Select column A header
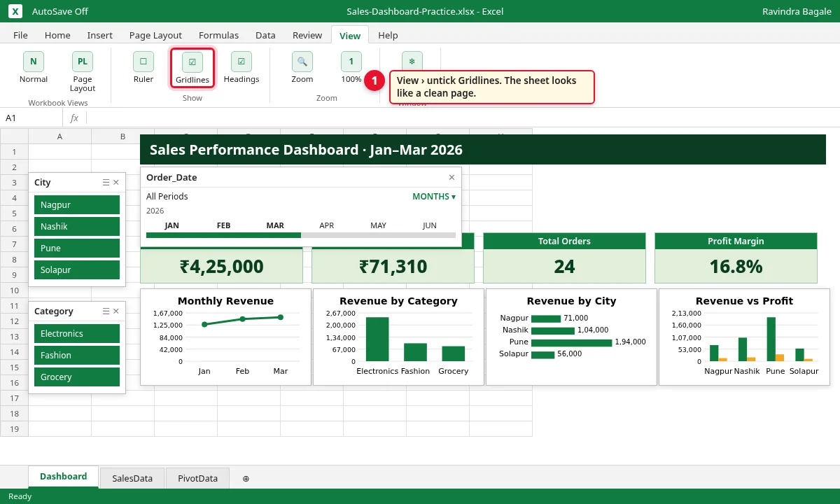Screen dimensions: 840x504 [x=59, y=136]
